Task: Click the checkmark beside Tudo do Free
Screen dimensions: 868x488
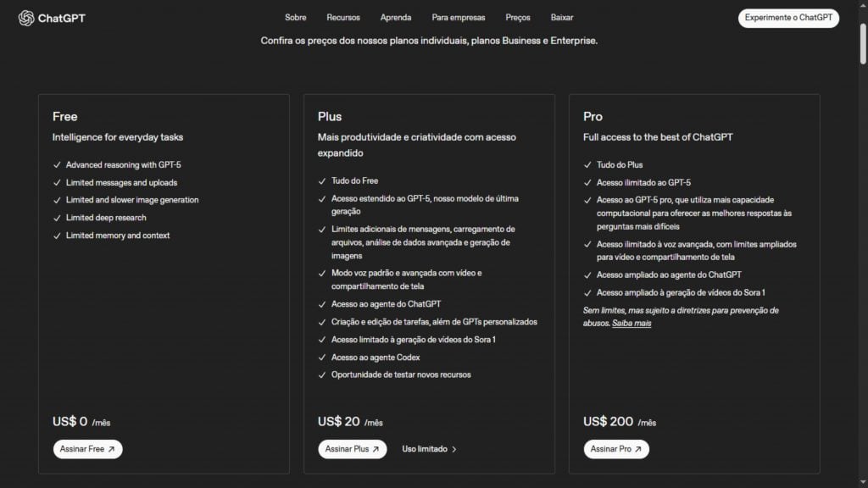Action: (322, 181)
